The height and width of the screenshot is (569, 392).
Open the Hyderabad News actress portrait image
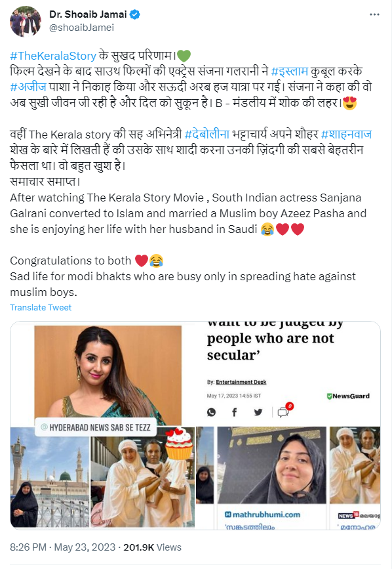(x=108, y=375)
